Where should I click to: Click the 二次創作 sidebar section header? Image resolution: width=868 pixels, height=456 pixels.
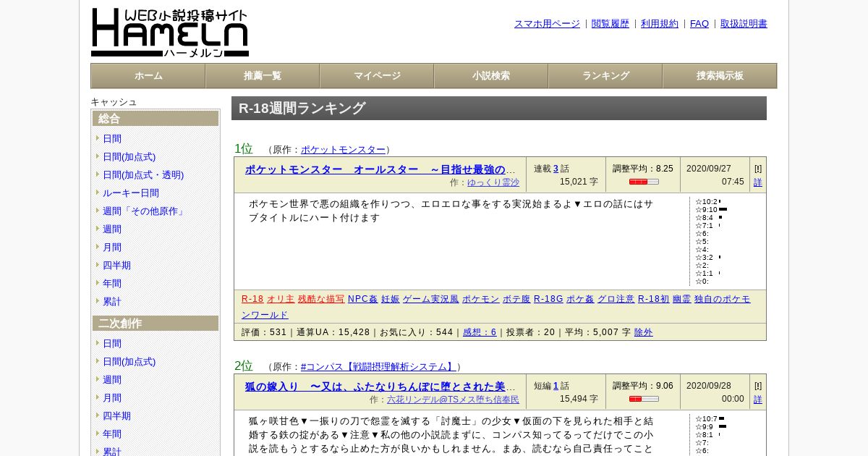pyautogui.click(x=156, y=324)
